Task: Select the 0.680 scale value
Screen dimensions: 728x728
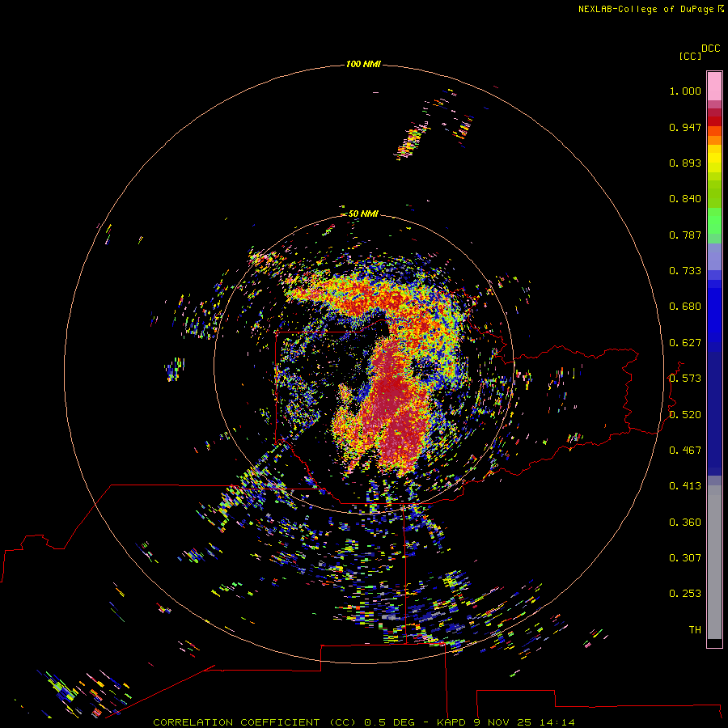Action: tap(685, 307)
